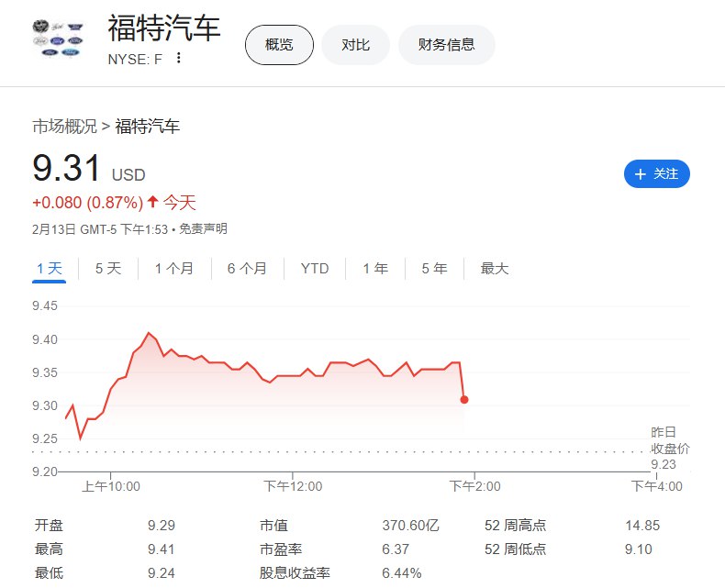Select the 概览 overview tab
This screenshot has width=725, height=588.
click(x=279, y=45)
